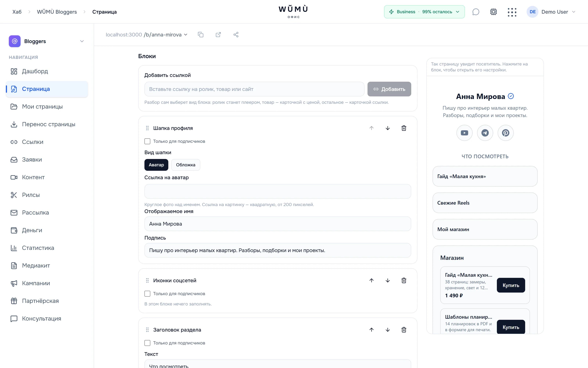Open Заявки in the sidebar

(47, 160)
